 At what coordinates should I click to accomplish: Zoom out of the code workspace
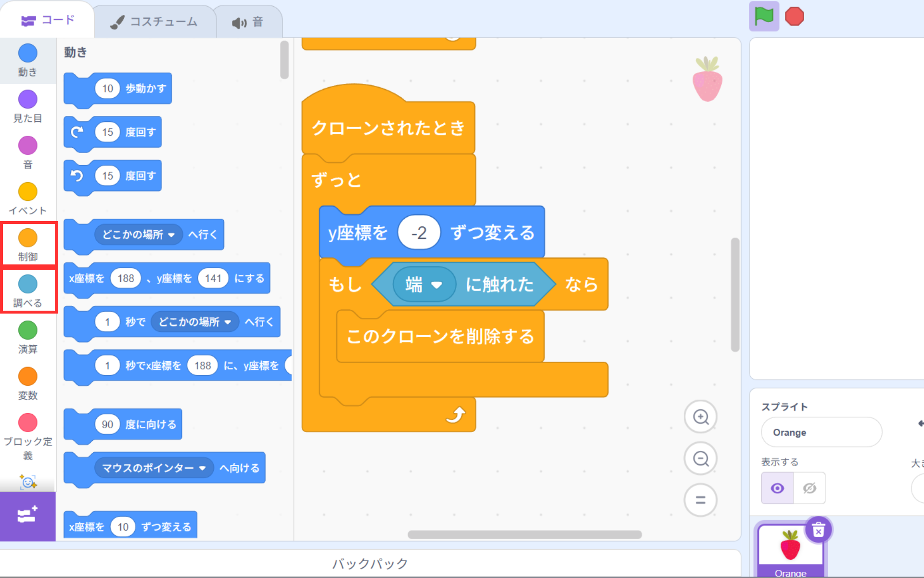click(700, 459)
